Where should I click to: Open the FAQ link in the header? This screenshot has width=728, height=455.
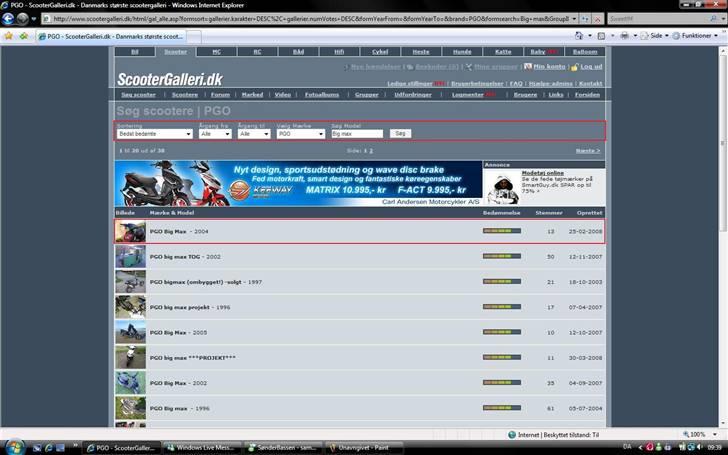[516, 84]
